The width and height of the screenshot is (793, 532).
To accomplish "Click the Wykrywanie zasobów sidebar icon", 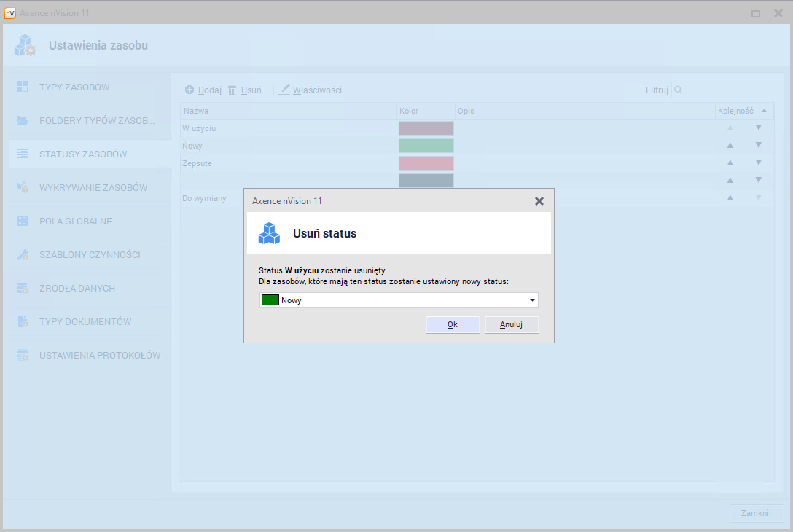I will point(23,187).
